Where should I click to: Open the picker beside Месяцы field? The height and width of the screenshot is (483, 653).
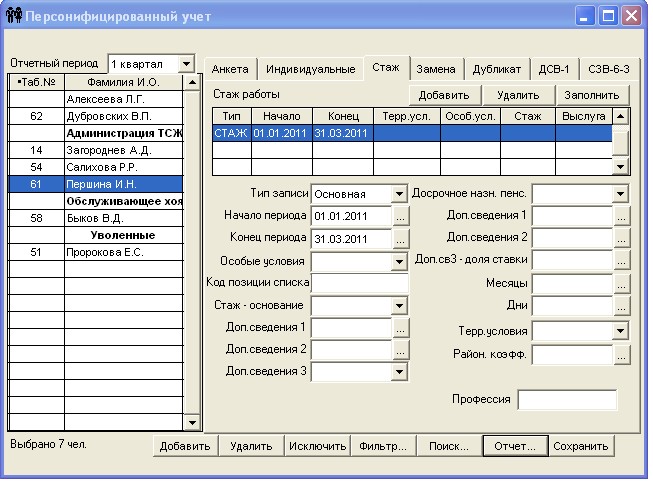[621, 284]
